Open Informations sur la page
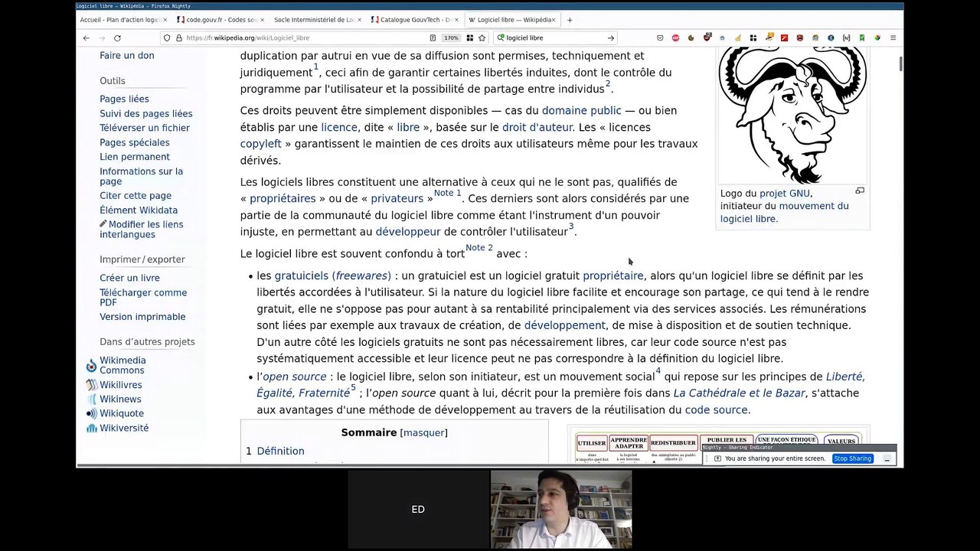This screenshot has height=551, width=980. (x=141, y=176)
